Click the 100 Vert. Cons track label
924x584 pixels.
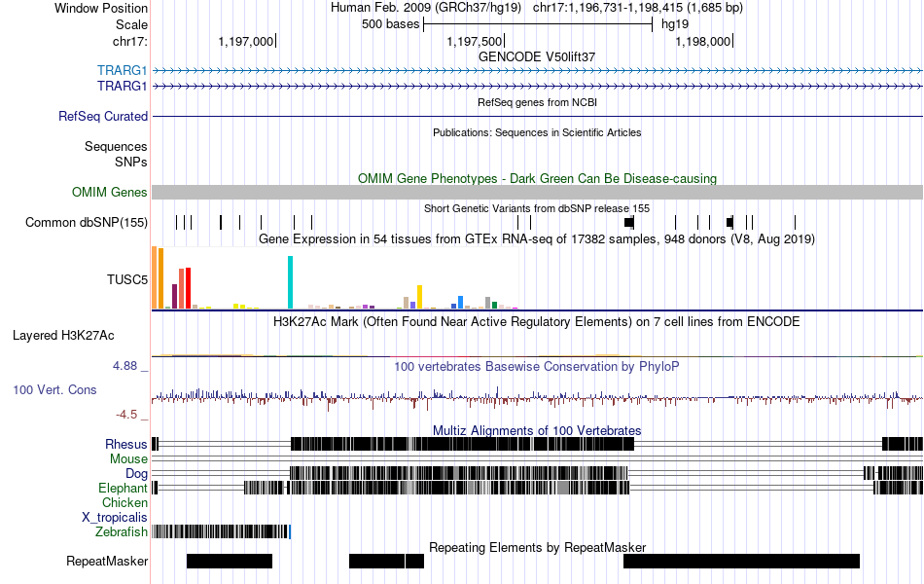tap(54, 390)
